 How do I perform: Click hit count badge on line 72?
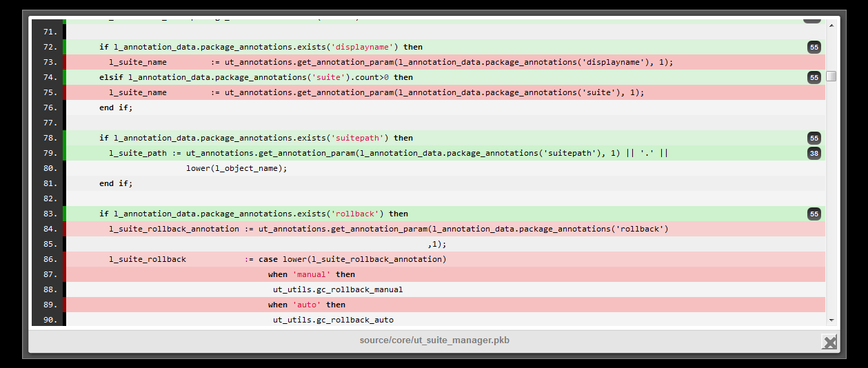(814, 47)
